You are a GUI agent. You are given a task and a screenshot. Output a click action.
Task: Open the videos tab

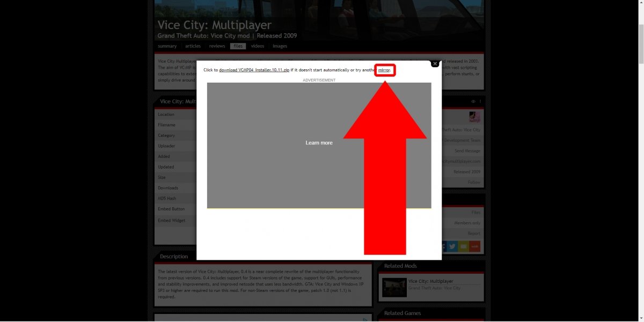coord(258,46)
